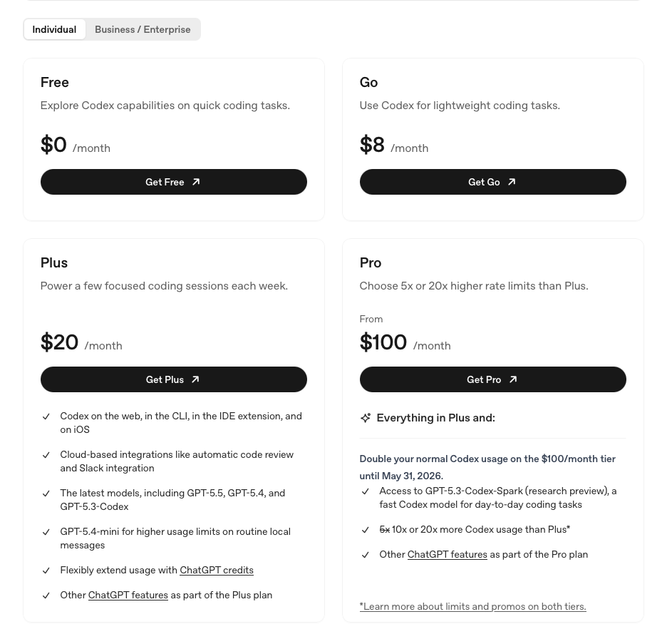The height and width of the screenshot is (639, 672).
Task: Click the Get Plus button
Action: pos(174,379)
